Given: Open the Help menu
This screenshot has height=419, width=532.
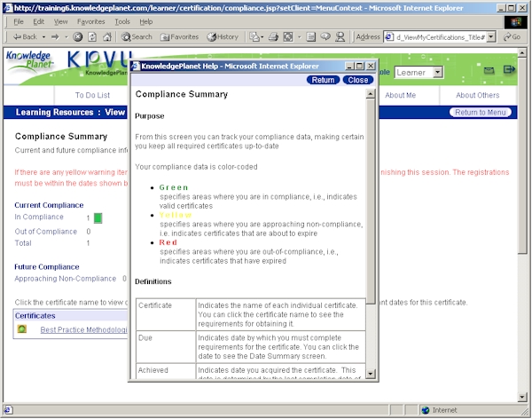Looking at the screenshot, I should [x=146, y=21].
